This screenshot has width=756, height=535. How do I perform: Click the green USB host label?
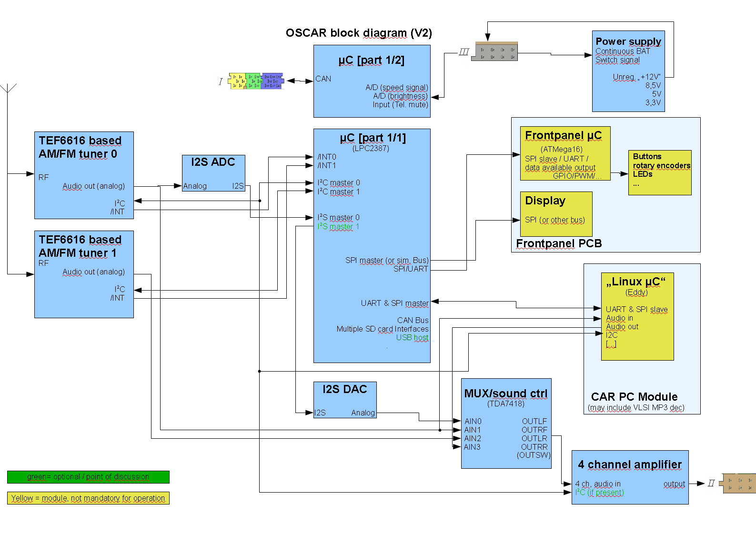(413, 337)
